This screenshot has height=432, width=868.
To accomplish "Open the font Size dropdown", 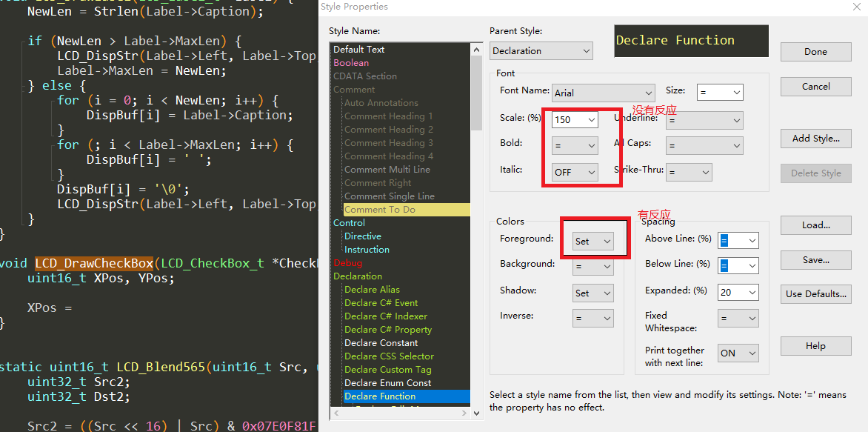I will point(720,93).
